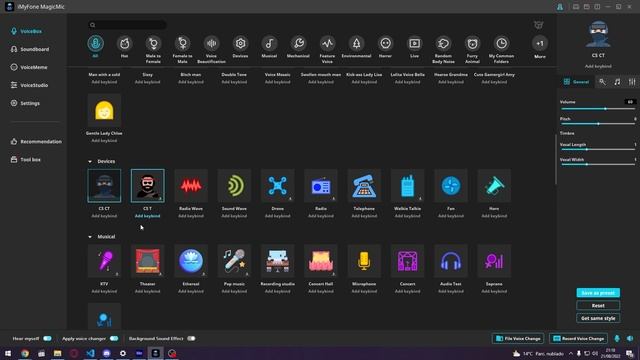Select the Theater musical effect
Image resolution: width=640 pixels, height=360 pixels.
pyautogui.click(x=147, y=261)
